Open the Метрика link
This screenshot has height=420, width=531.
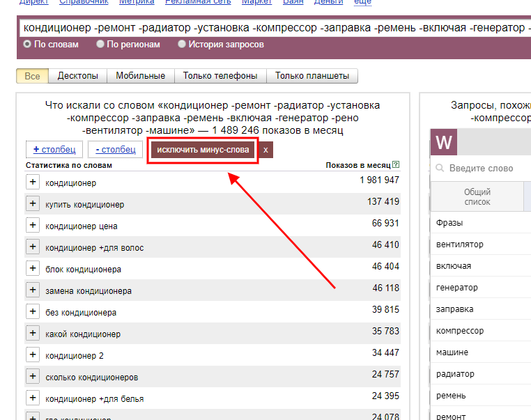(x=137, y=1)
